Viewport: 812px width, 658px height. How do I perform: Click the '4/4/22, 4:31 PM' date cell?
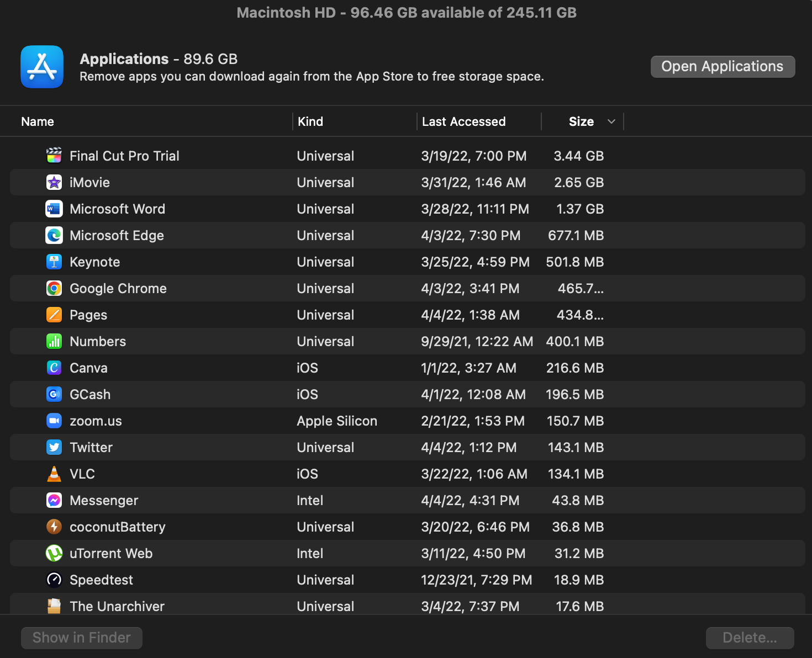(470, 501)
